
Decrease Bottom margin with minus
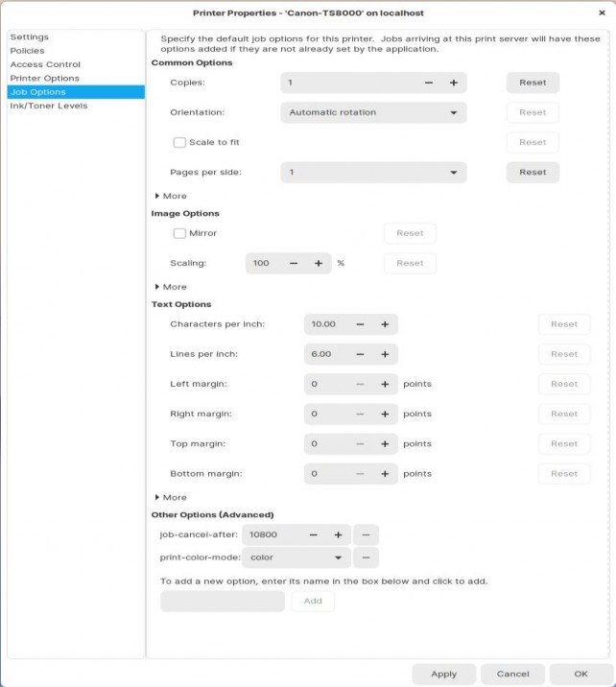360,474
